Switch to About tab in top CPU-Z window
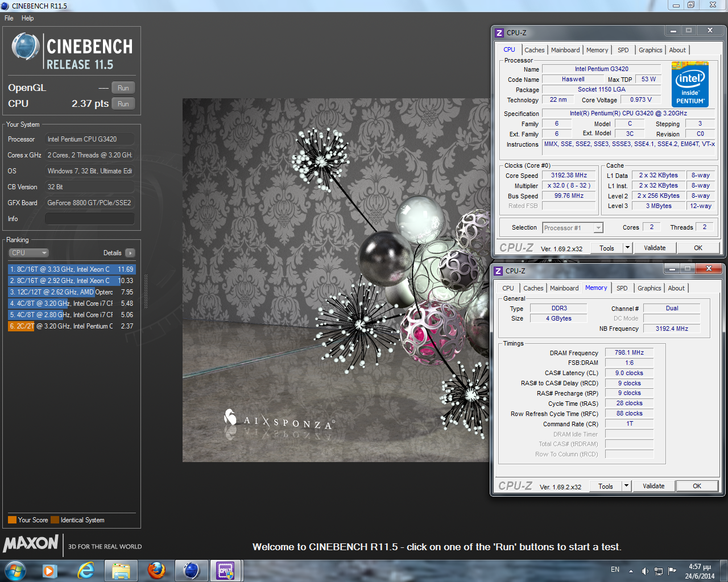The height and width of the screenshot is (582, 728). tap(677, 50)
